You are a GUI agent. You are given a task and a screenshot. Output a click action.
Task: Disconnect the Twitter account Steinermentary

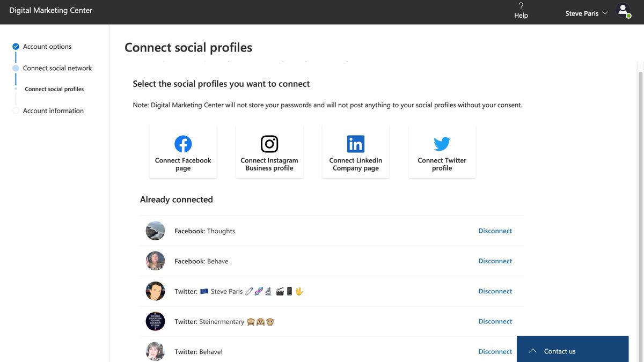click(x=495, y=321)
